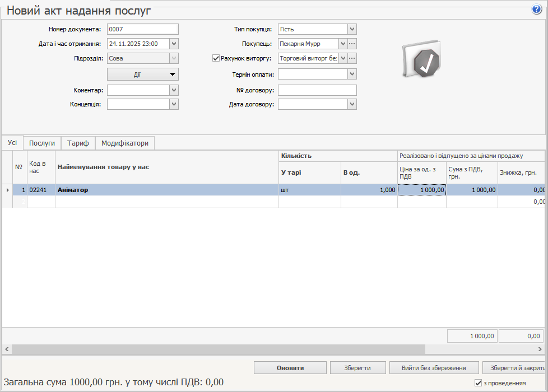Uncheck the 'з проведенням' checkbox

(478, 383)
